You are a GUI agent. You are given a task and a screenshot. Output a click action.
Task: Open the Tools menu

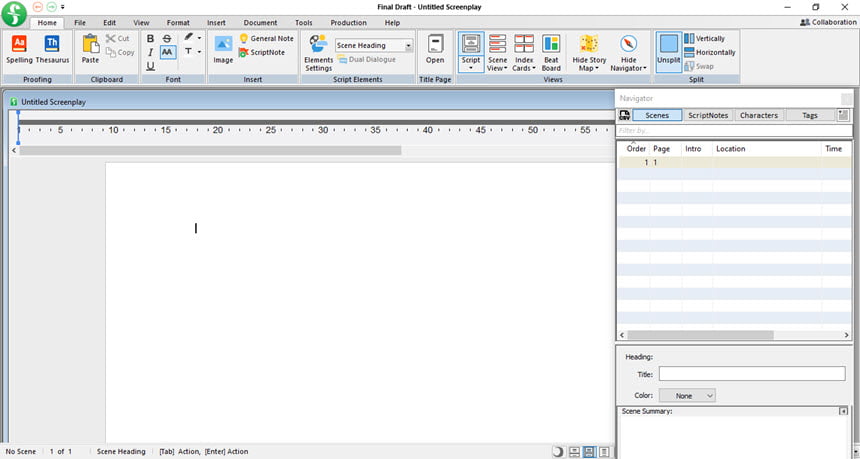pyautogui.click(x=304, y=23)
